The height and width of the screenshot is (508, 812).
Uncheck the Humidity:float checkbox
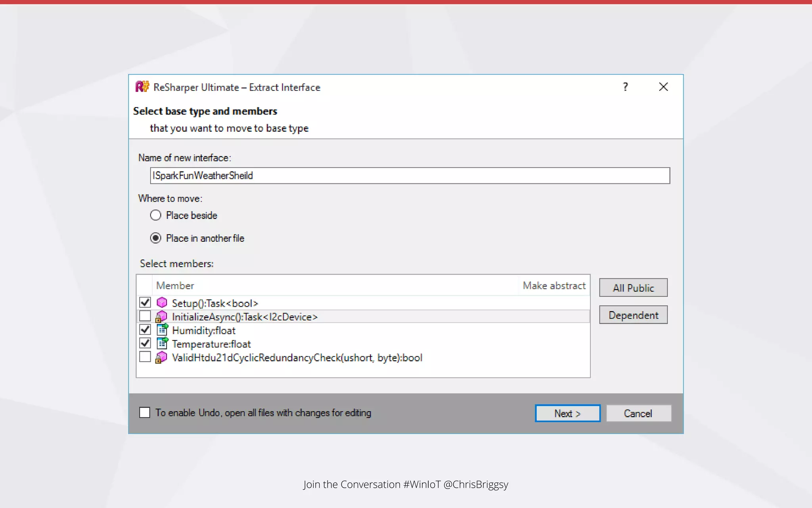click(x=145, y=329)
